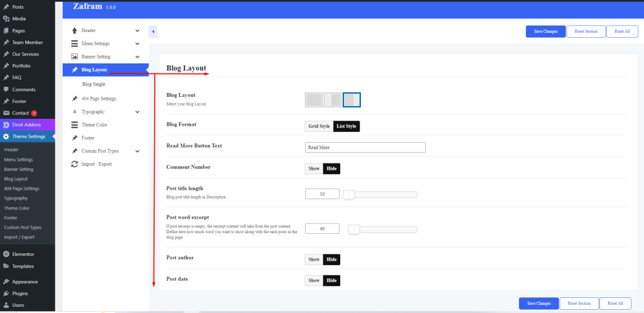Select Grid Style blog format
644x313 pixels.
click(x=319, y=126)
